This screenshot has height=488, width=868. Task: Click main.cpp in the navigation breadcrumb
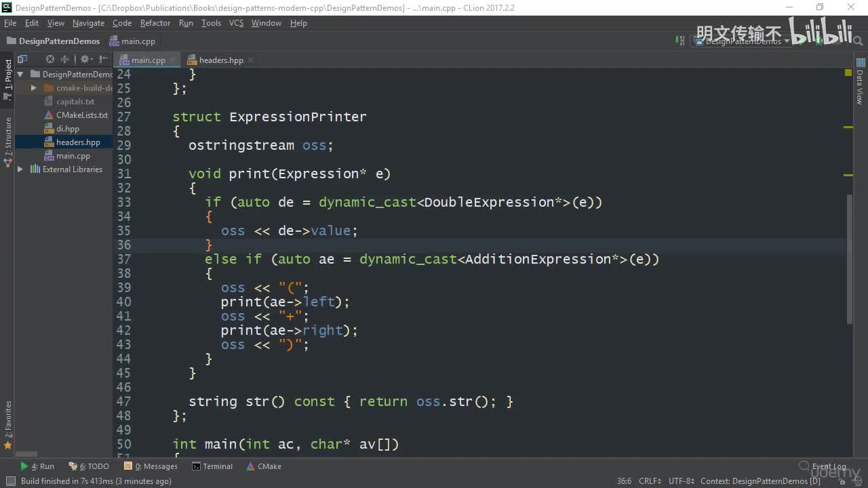point(132,41)
